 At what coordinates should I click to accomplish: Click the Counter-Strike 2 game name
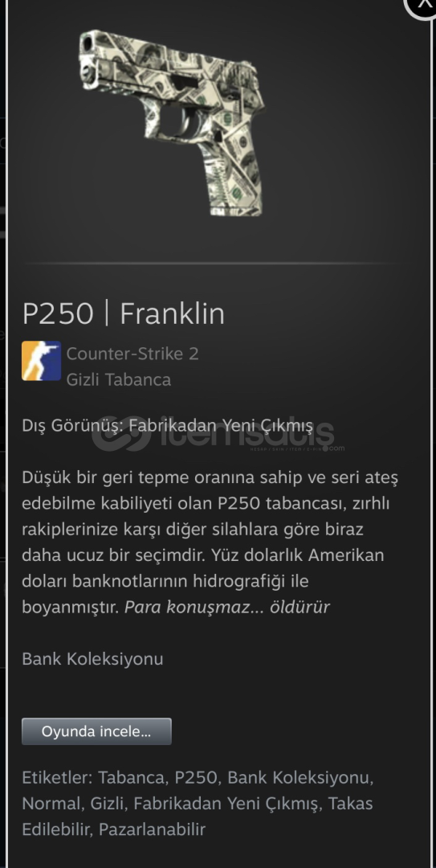(x=132, y=353)
